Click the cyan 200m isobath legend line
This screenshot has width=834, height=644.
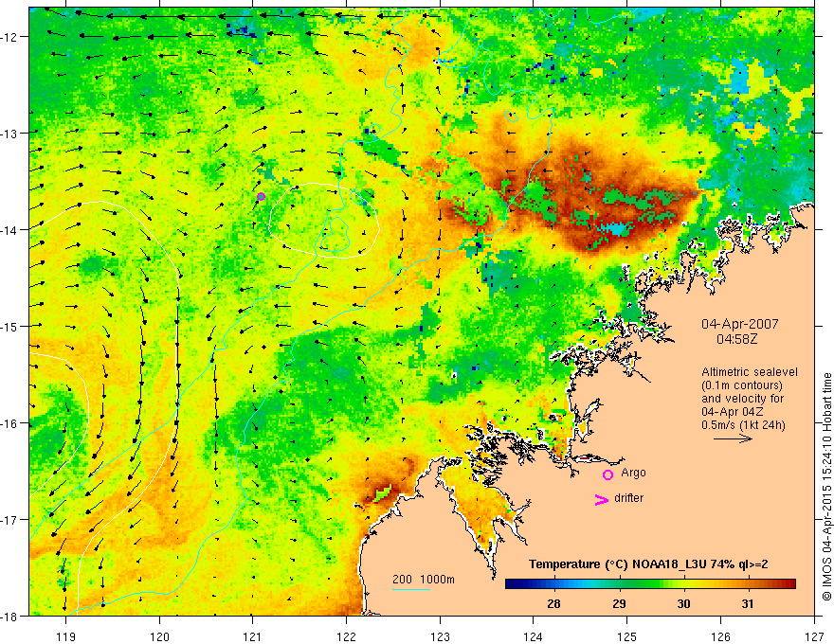(x=411, y=589)
